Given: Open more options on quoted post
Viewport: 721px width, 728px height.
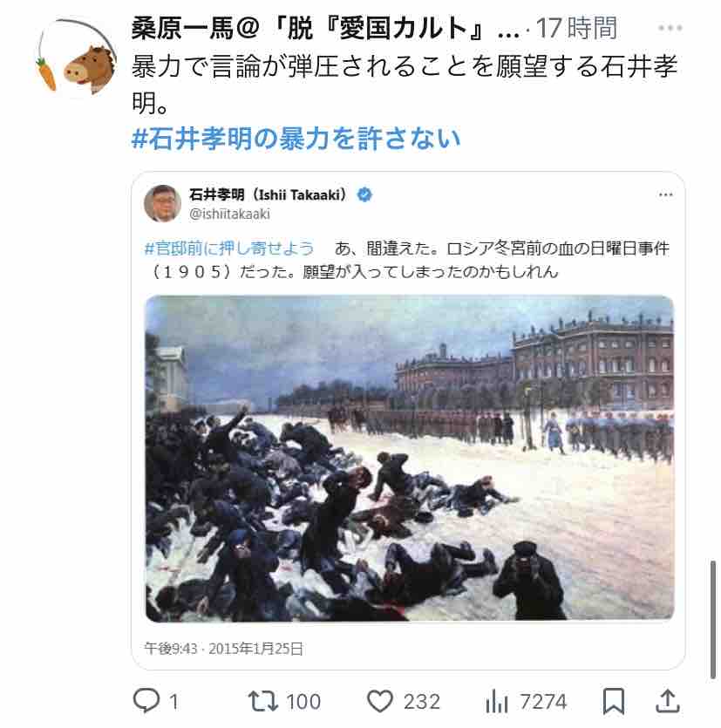Looking at the screenshot, I should pyautogui.click(x=666, y=194).
